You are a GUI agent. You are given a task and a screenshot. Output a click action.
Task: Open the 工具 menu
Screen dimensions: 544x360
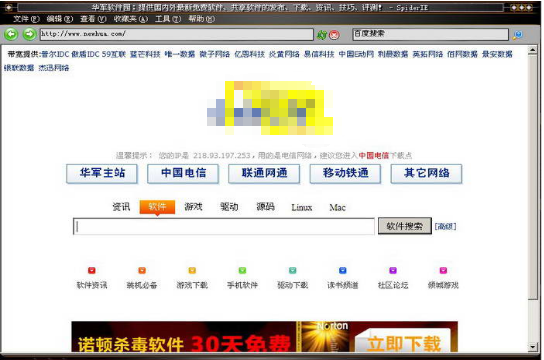[168, 19]
